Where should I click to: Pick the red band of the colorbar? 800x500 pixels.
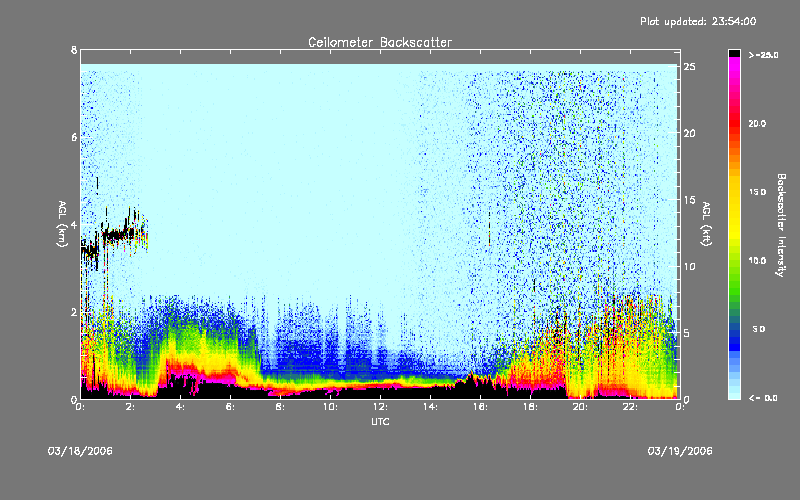click(x=734, y=124)
